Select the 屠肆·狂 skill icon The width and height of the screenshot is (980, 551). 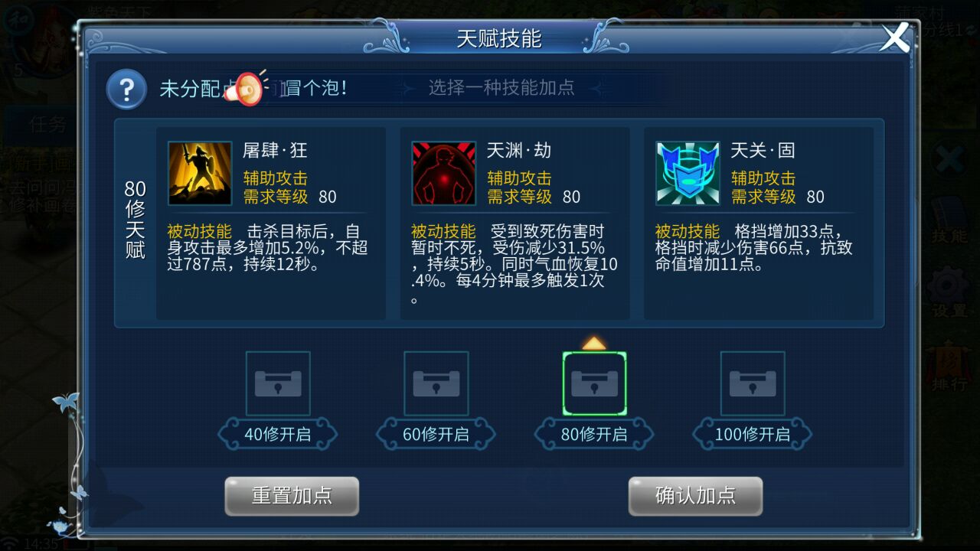click(x=200, y=173)
